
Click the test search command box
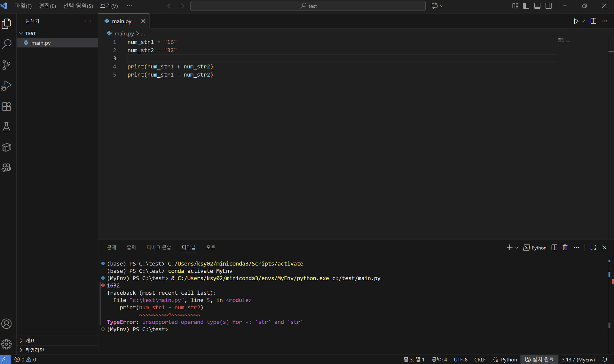[x=308, y=6]
